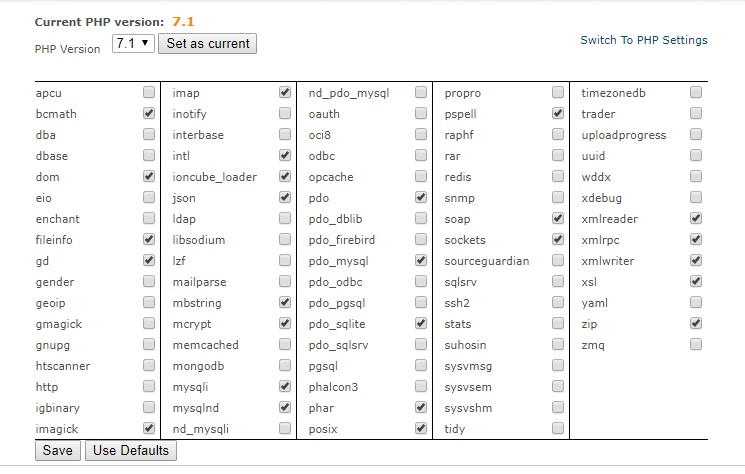Screen dimensions: 745x474
Task: Enable the timezonedb checkbox
Action: pyautogui.click(x=695, y=93)
